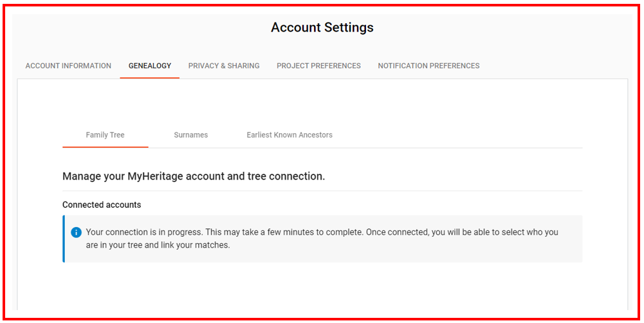Switch to the Surnames sub-tab

pos(190,135)
